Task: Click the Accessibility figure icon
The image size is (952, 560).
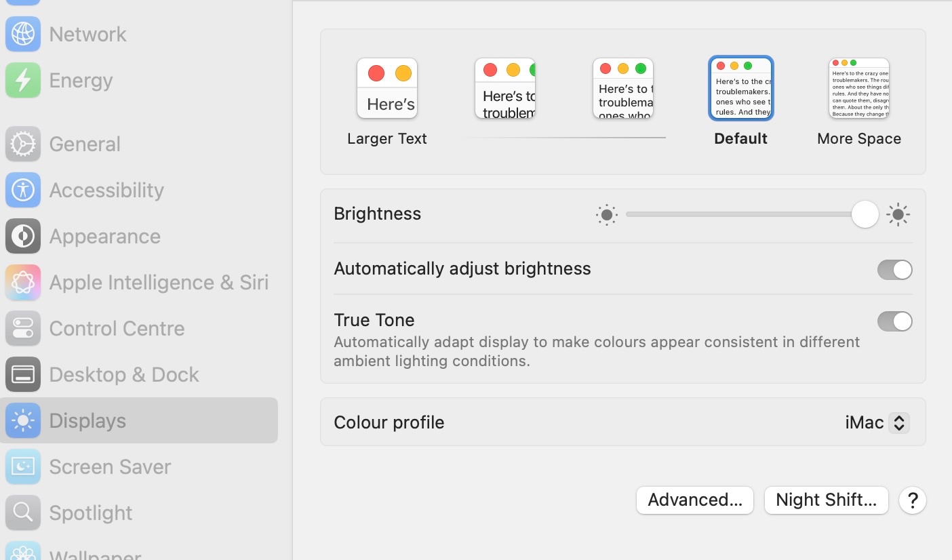Action: point(23,191)
